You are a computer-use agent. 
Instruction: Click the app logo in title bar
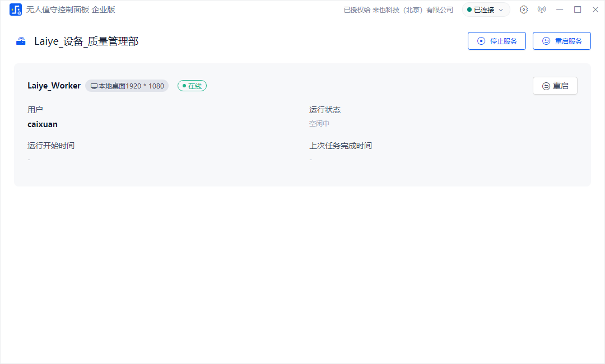tap(15, 10)
